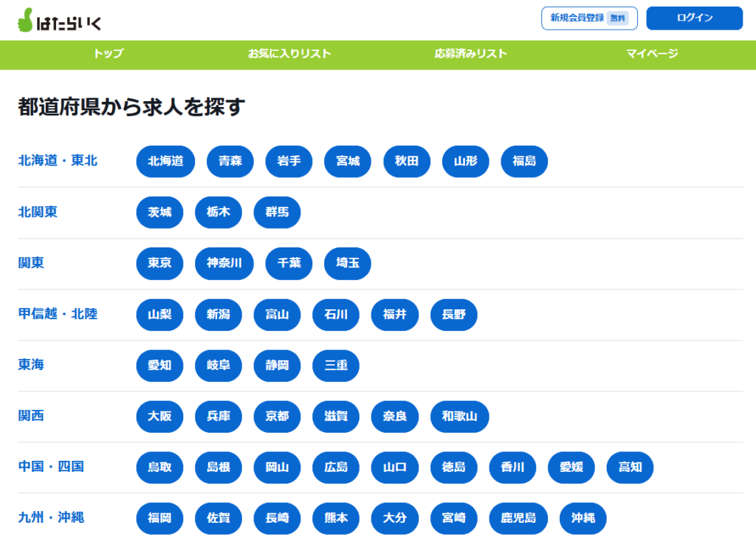Select 大分 prefecture button

[x=395, y=518]
